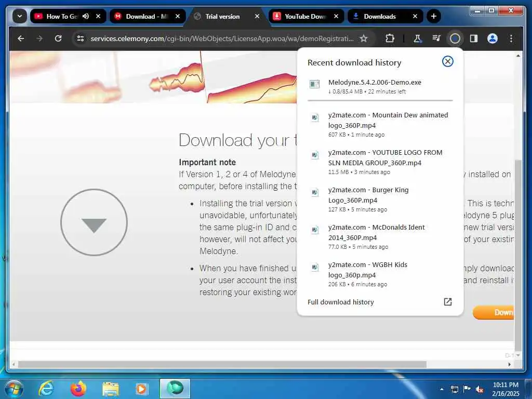The width and height of the screenshot is (532, 399).
Task: Close the Trial version tab
Action: click(x=257, y=16)
